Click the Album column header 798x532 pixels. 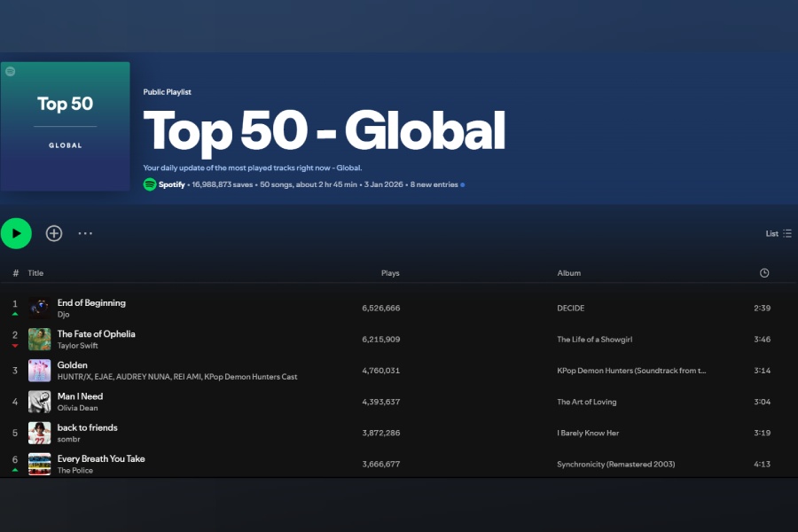click(x=568, y=273)
